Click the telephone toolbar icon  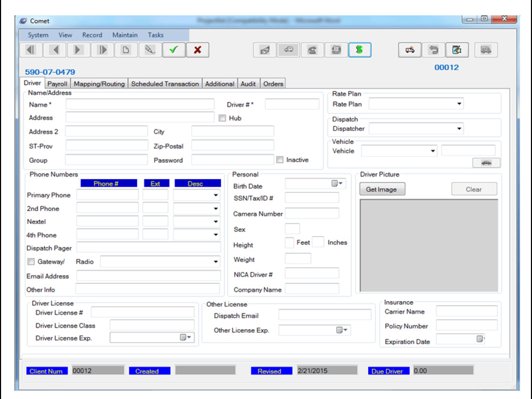pyautogui.click(x=312, y=50)
